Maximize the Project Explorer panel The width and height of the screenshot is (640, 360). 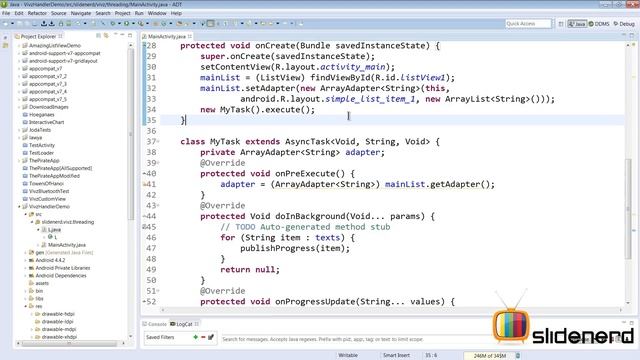130,36
